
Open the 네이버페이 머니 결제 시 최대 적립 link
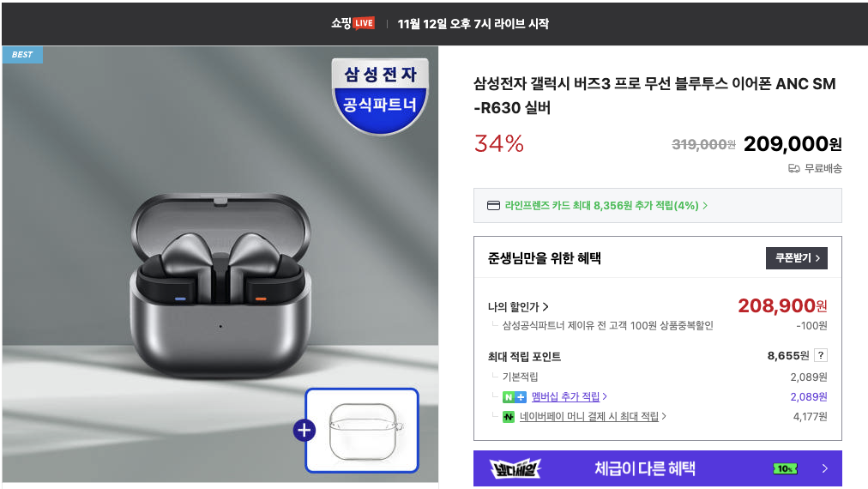click(589, 416)
